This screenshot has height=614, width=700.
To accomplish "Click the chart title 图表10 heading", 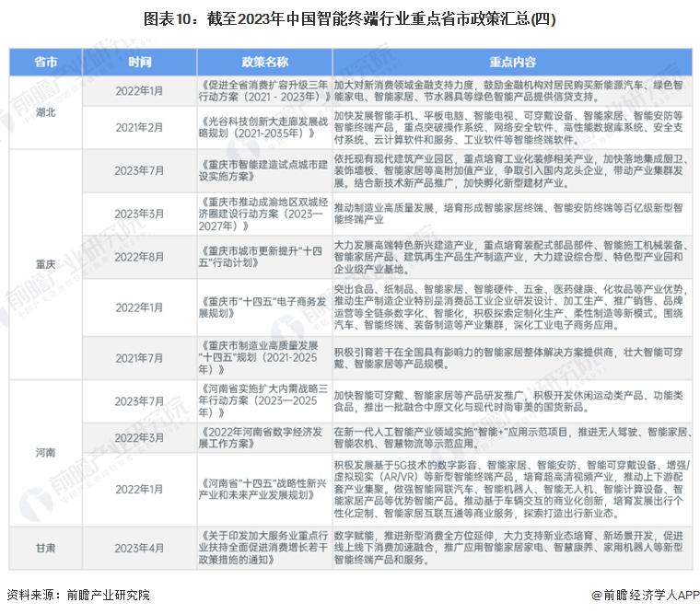I will 349,18.
